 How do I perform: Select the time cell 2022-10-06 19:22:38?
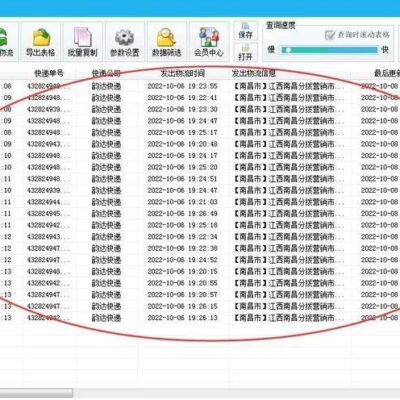[x=183, y=248]
